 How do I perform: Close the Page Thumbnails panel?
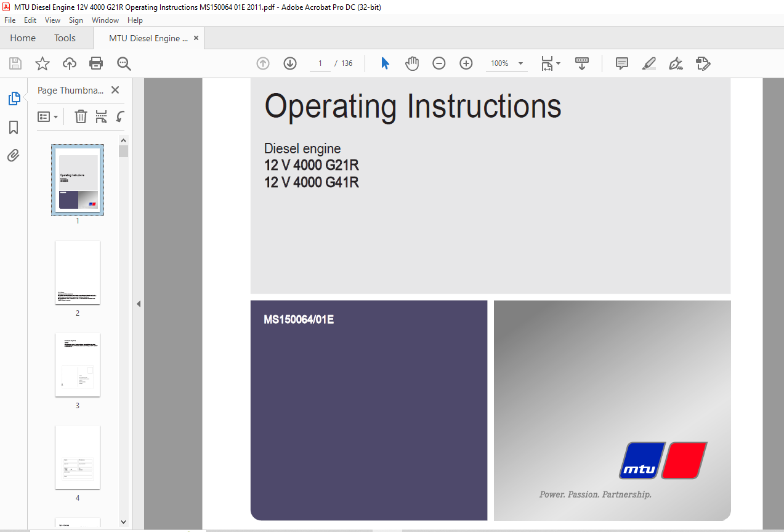(x=115, y=90)
